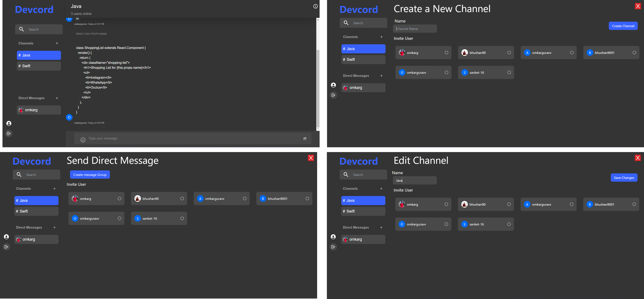Open the omkarg direct message in Send Direct Message sidebar
Image resolution: width=644 pixels, height=299 pixels.
click(x=36, y=239)
